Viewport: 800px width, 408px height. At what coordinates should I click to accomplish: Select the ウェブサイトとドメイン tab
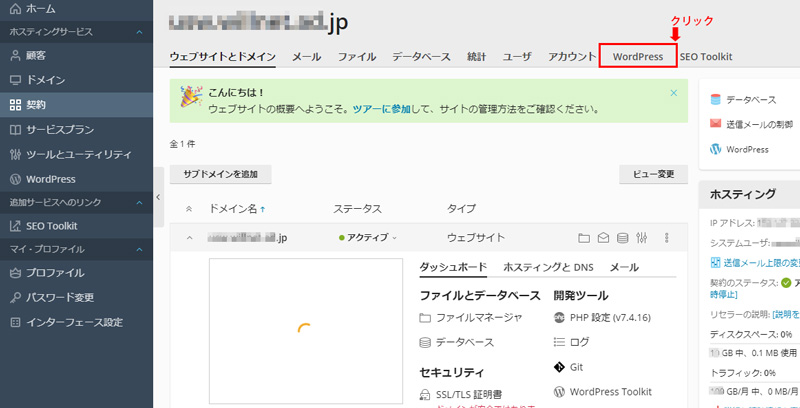pyautogui.click(x=222, y=57)
